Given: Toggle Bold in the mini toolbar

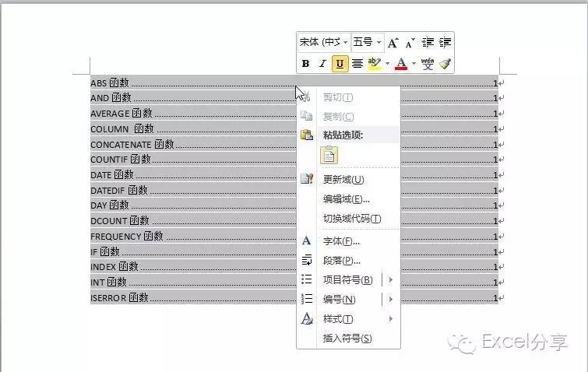Looking at the screenshot, I should [305, 64].
